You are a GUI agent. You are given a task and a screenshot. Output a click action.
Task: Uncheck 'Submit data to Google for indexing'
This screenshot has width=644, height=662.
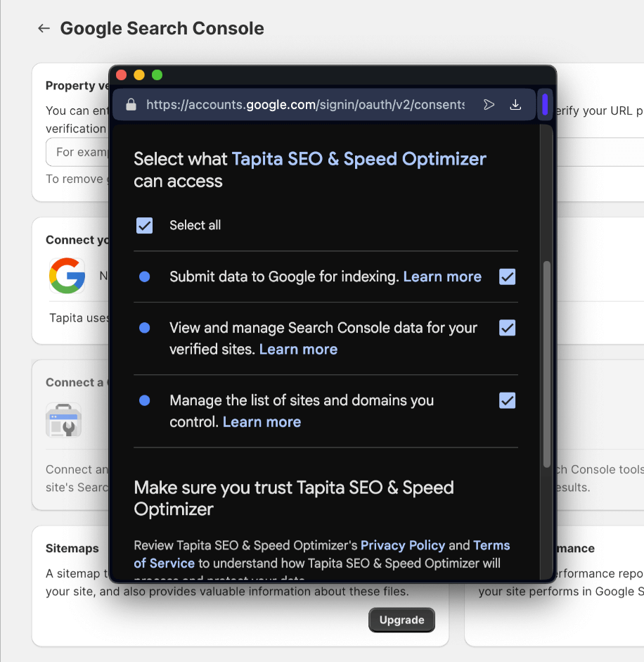507,276
